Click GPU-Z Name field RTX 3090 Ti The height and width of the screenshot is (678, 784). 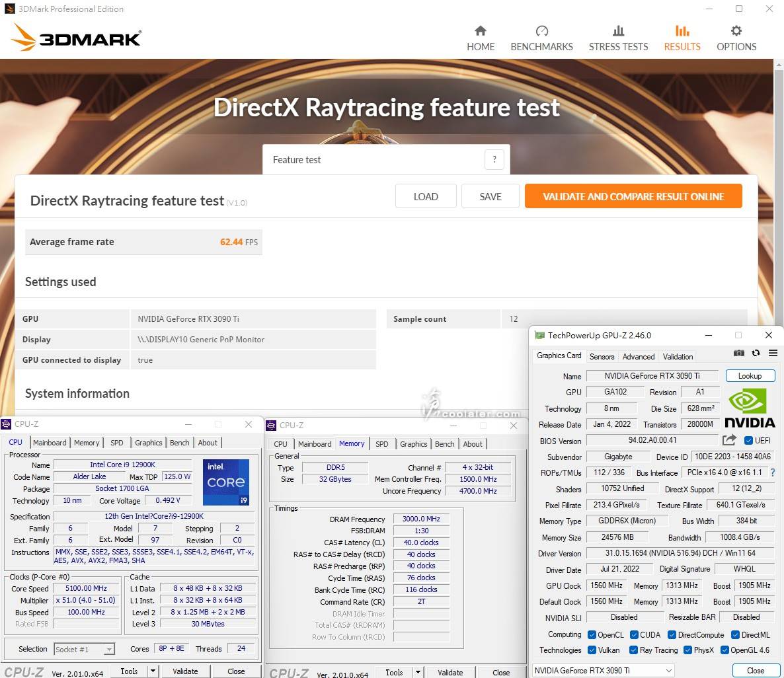(x=652, y=375)
